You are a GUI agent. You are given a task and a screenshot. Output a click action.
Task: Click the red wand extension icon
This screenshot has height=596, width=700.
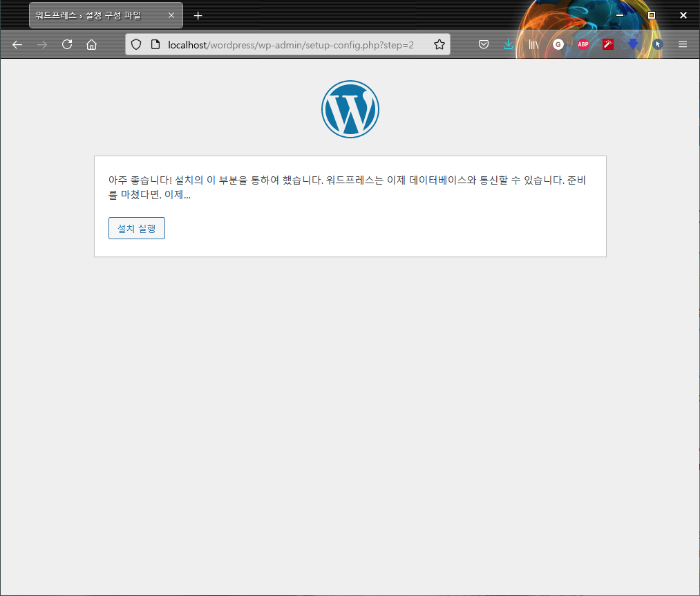pyautogui.click(x=608, y=45)
